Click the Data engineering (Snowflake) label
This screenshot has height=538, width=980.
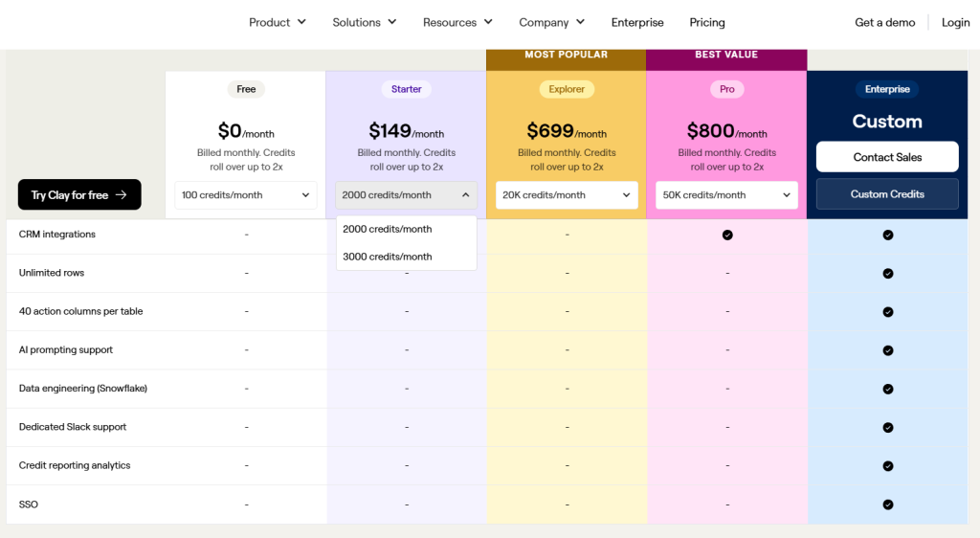(83, 388)
